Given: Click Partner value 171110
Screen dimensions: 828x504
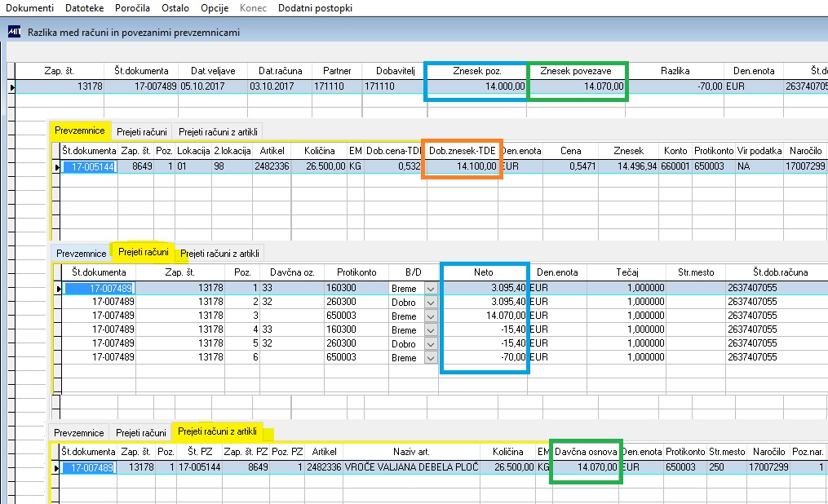Looking at the screenshot, I should 337,86.
